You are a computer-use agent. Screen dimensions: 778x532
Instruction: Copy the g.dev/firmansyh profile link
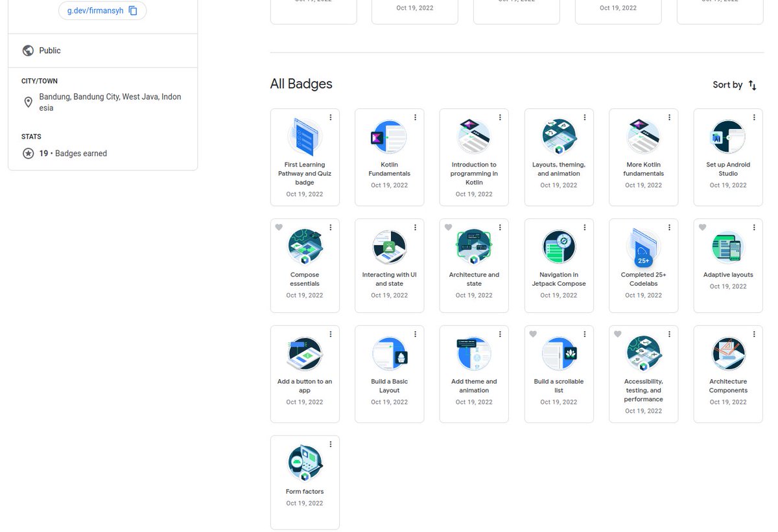pyautogui.click(x=133, y=10)
